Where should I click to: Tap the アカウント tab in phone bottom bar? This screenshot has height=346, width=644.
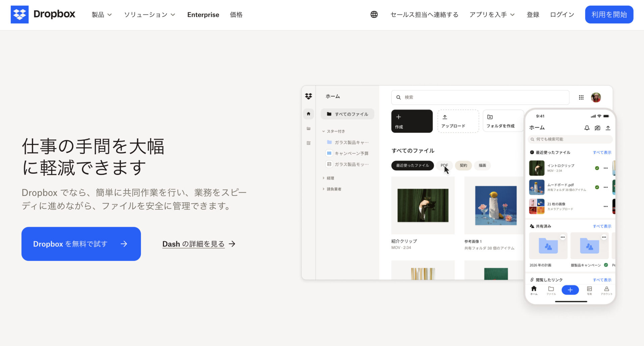[606, 290]
